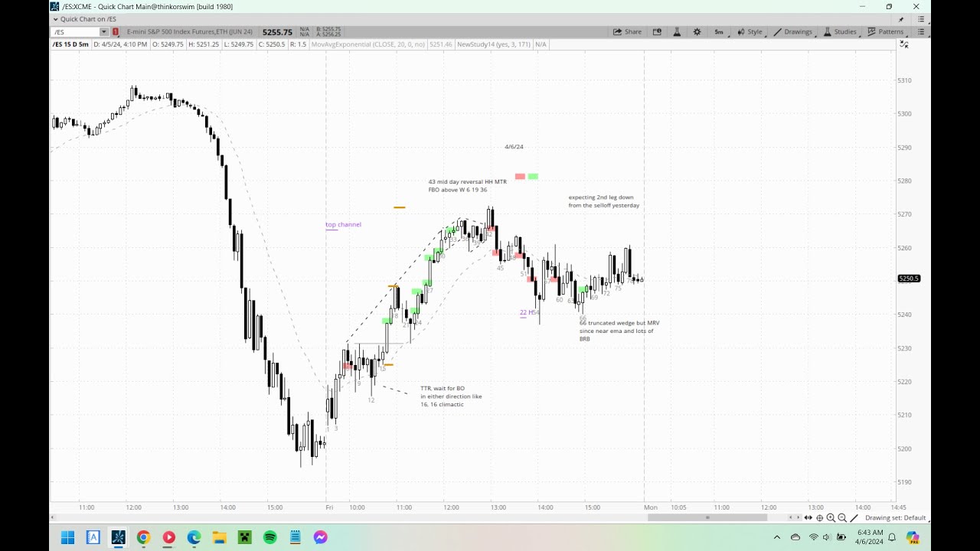Open the 5m time frame dropdown

(x=719, y=32)
